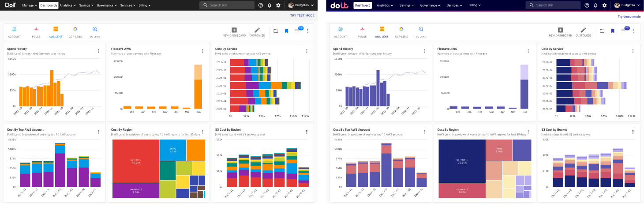Click the purple us-west-1 treemap block in the orange dashboard
This screenshot has width=644, height=204.
(x=135, y=190)
